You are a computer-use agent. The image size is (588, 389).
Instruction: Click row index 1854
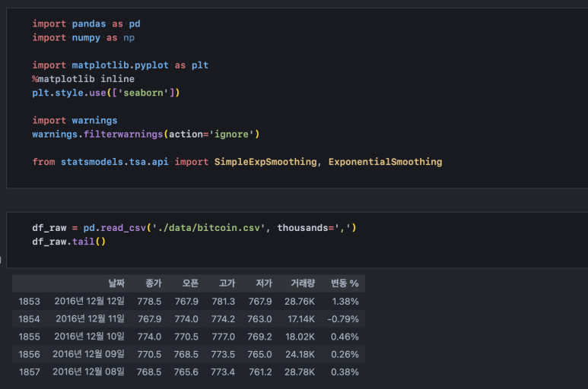pyautogui.click(x=29, y=319)
